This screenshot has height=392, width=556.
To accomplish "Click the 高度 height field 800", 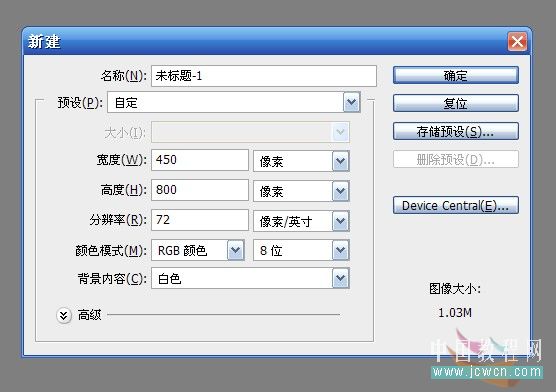I will tap(200, 190).
